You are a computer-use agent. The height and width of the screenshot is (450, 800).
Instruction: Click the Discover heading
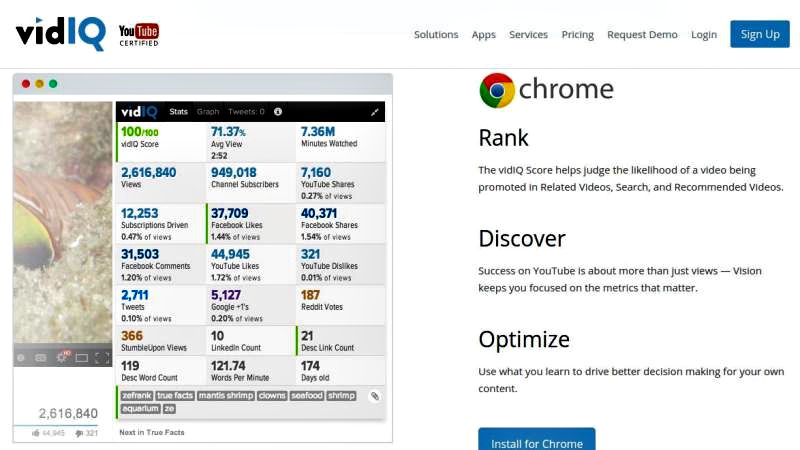click(x=522, y=239)
